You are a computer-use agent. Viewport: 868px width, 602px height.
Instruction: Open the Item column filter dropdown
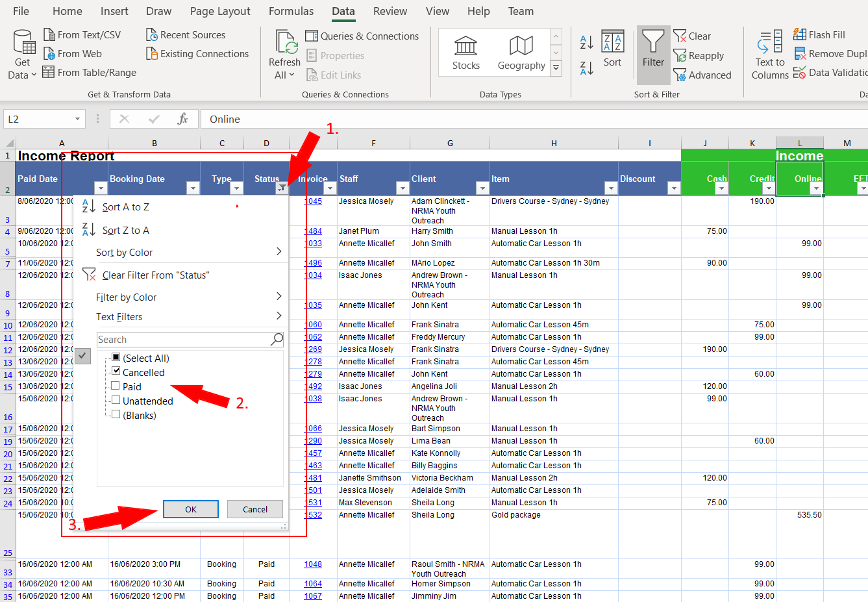[611, 188]
